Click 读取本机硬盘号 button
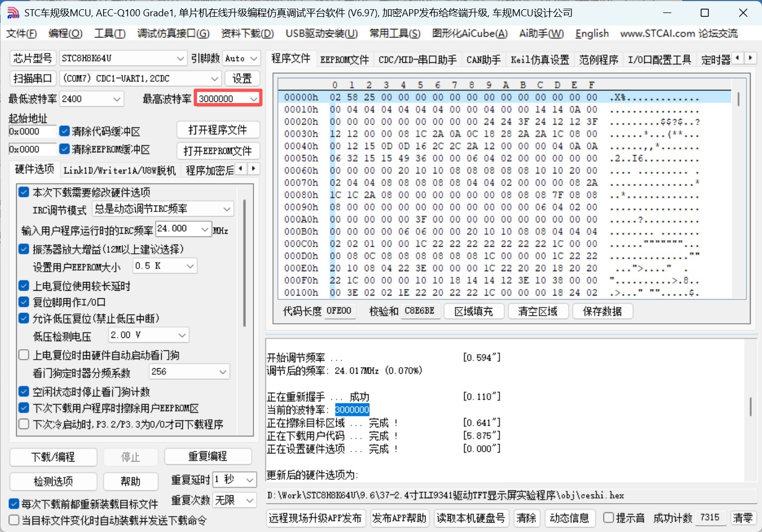The image size is (762, 532). 471,518
